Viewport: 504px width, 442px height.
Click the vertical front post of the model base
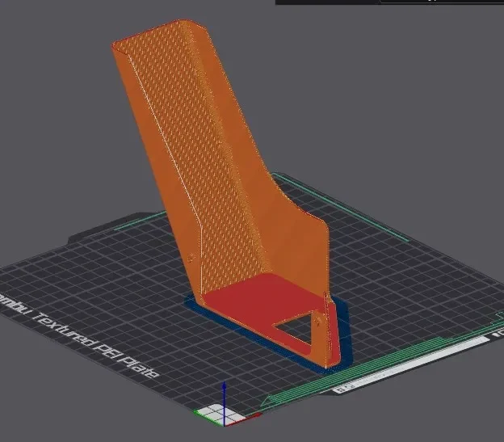coord(330,330)
